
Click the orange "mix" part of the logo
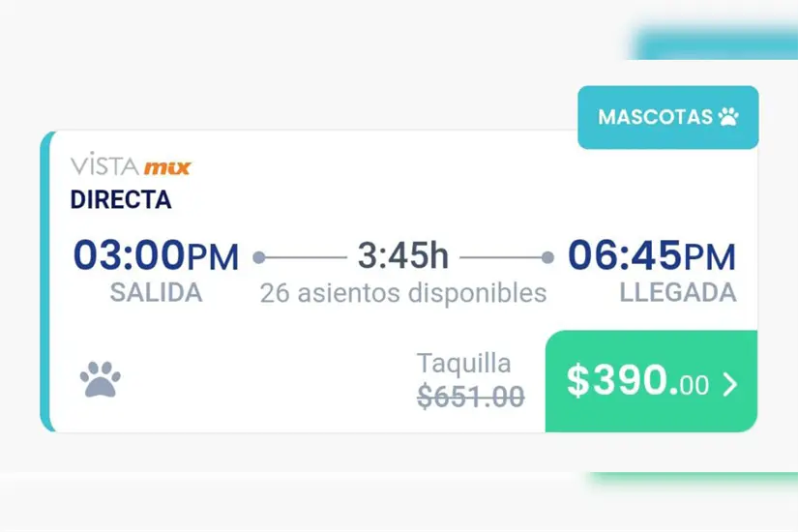click(167, 168)
